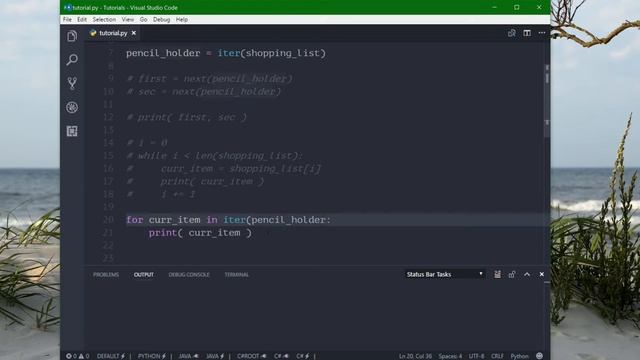Minimize the Visual Studio Code window
The height and width of the screenshot is (360, 640).
[495, 7]
